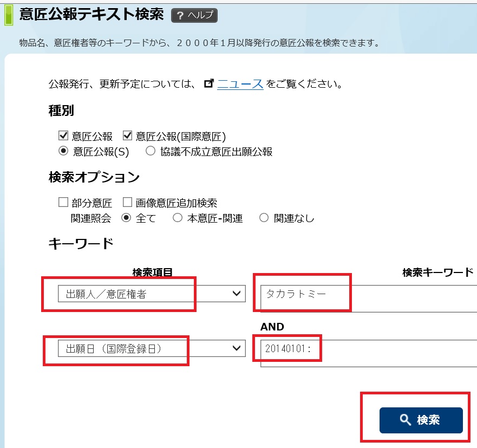Click the 意匠公報テキスト検索 page heading

tap(92, 14)
